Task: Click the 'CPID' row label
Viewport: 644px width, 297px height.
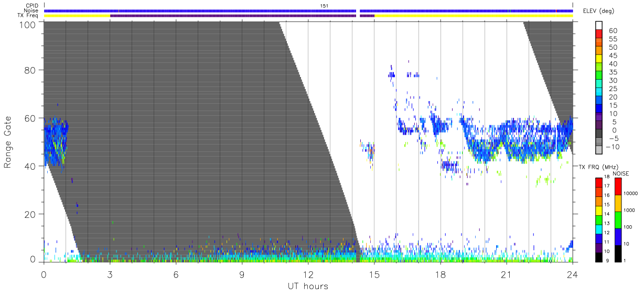Action: click(31, 5)
